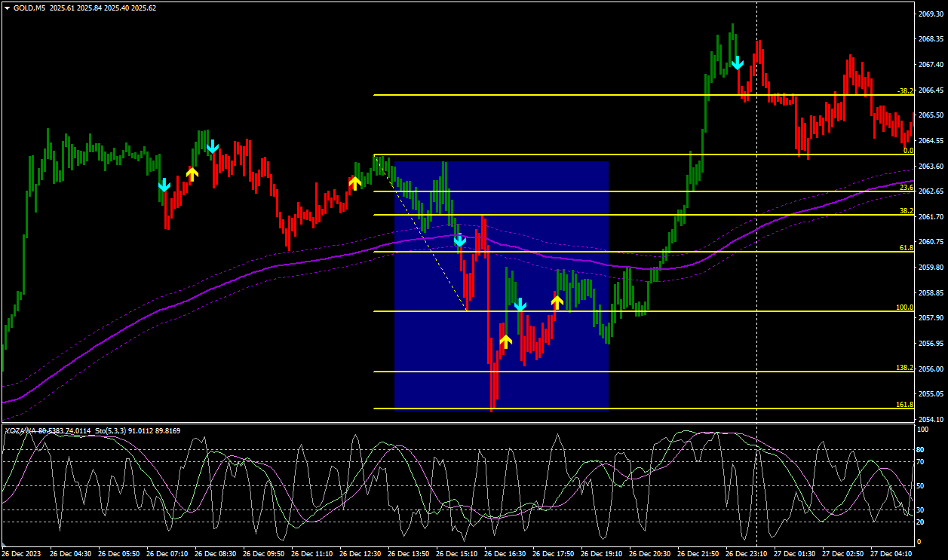
Task: Select the yellow up arrow at the lowest candle spike
Action: pos(506,341)
